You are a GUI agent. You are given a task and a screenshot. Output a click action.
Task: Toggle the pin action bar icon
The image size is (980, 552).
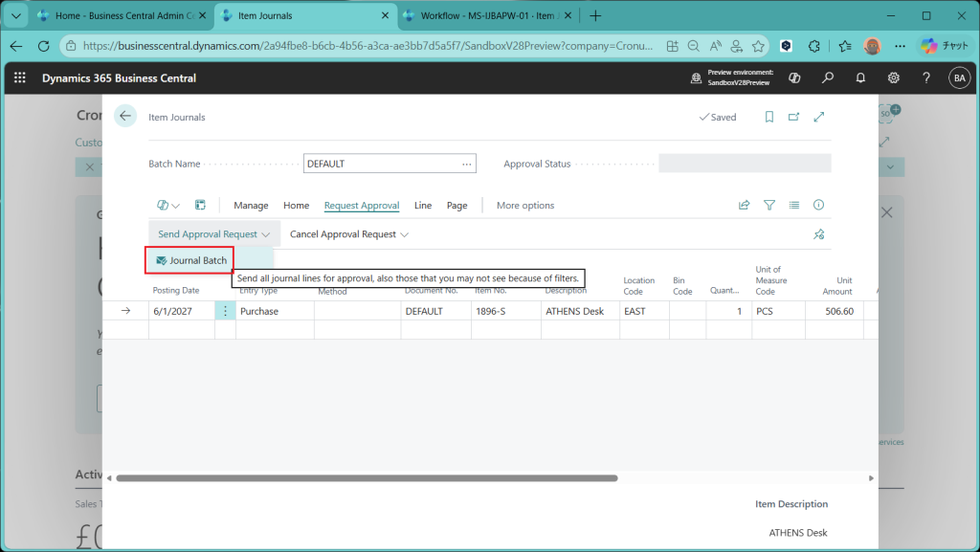tap(818, 234)
